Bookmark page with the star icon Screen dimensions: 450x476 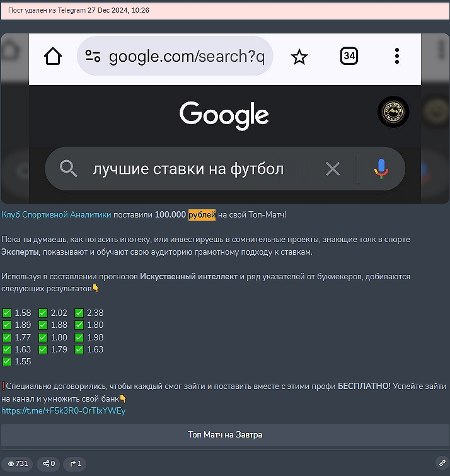pos(299,57)
